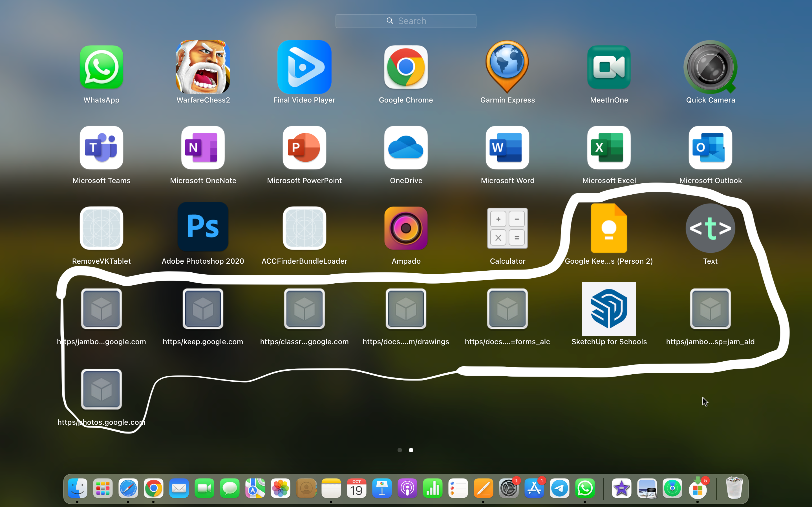812x507 pixels.
Task: Launch the Calculator app
Action: pos(507,228)
